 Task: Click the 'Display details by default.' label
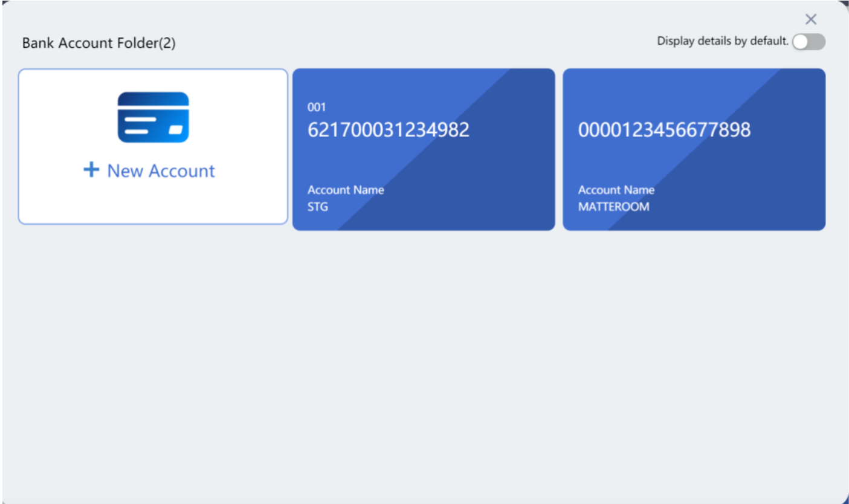[723, 42]
